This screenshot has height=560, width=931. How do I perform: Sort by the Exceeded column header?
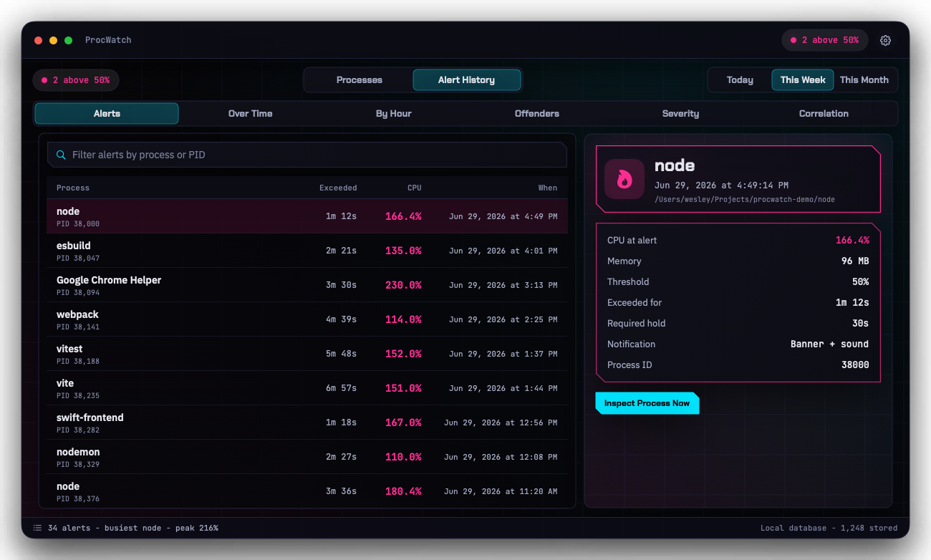point(338,188)
